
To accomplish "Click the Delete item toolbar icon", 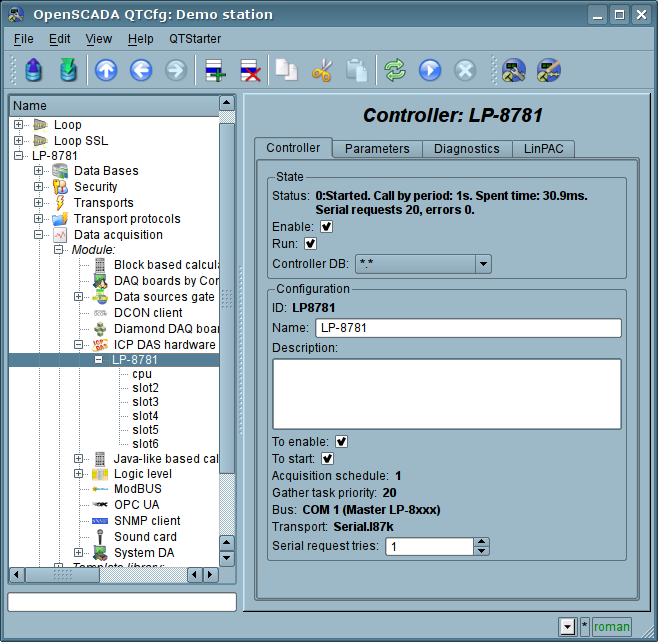I will coord(249,70).
